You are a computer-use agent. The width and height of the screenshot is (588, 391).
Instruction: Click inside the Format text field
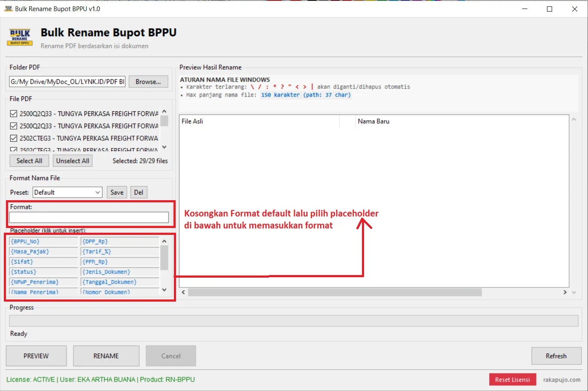89,218
